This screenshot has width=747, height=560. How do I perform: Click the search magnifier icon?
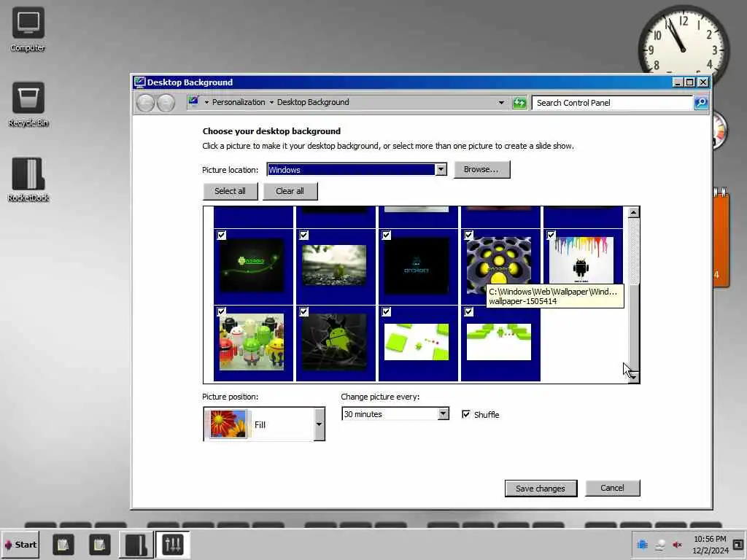click(x=701, y=102)
